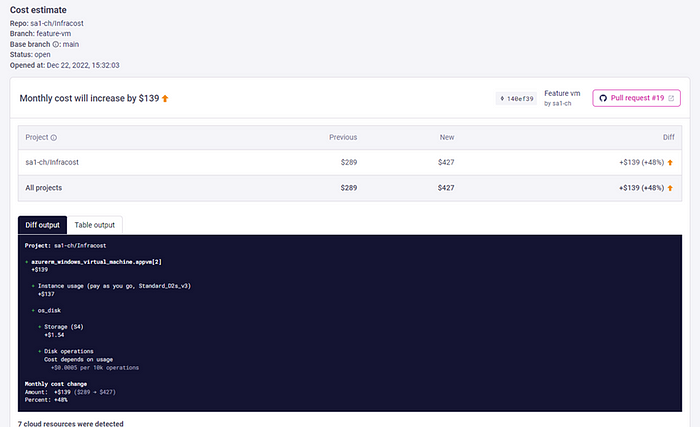Click info icon next to Base branch

pos(56,44)
